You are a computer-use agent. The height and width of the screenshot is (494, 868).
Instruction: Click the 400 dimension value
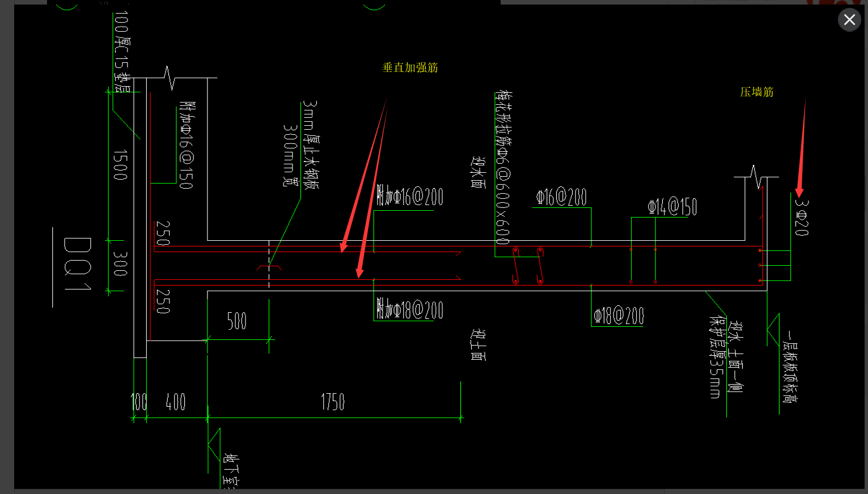176,402
